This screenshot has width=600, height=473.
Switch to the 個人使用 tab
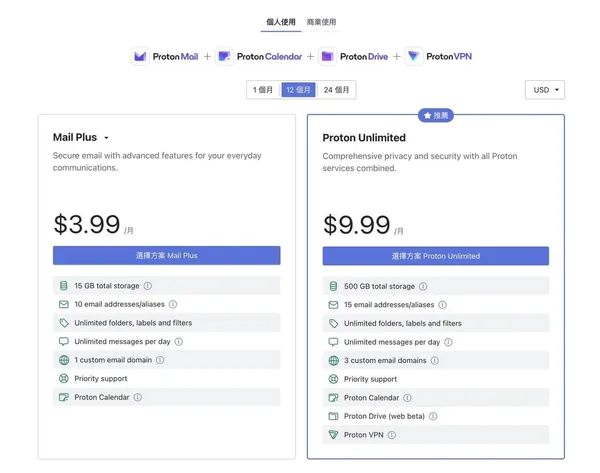click(281, 21)
